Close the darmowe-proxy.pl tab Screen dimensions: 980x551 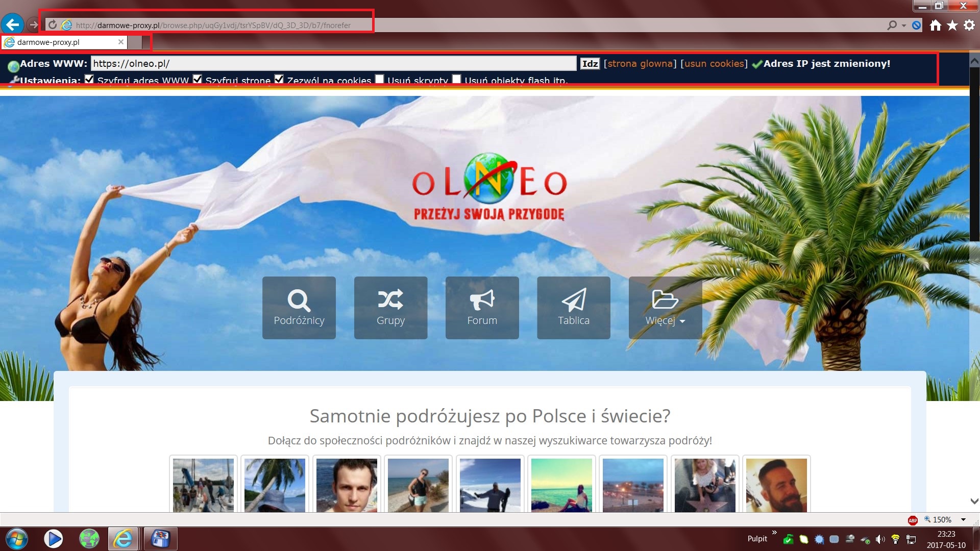click(x=121, y=42)
